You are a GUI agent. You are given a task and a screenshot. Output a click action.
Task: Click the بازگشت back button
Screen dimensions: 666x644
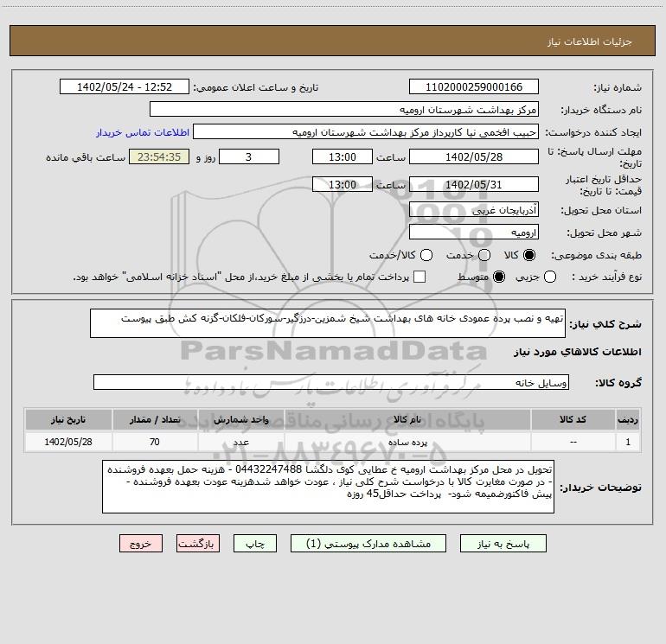198,544
